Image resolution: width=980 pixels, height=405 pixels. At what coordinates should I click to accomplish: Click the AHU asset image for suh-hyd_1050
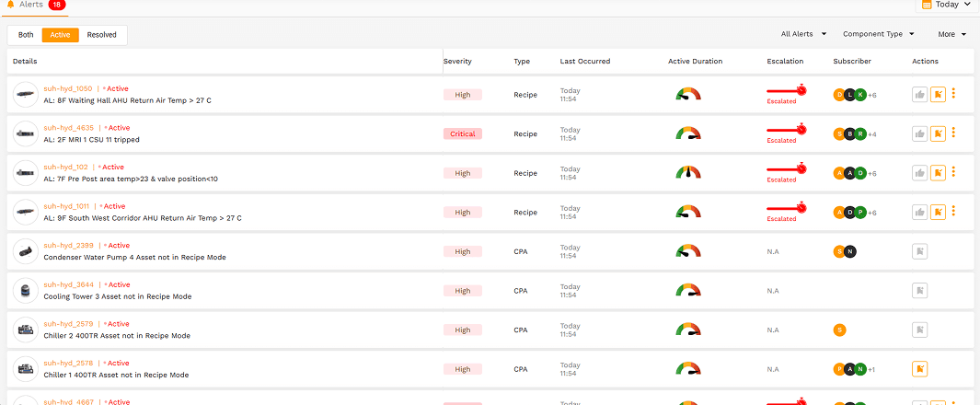(26, 95)
